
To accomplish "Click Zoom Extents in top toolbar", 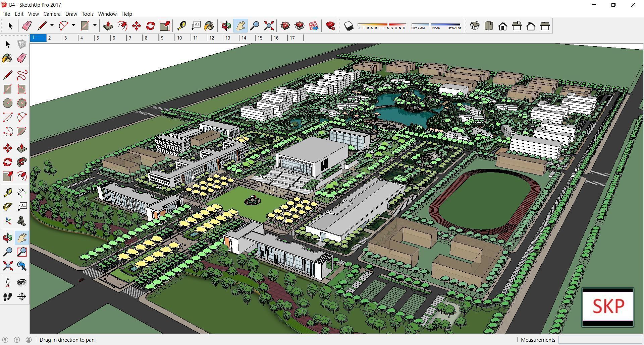I will [269, 26].
